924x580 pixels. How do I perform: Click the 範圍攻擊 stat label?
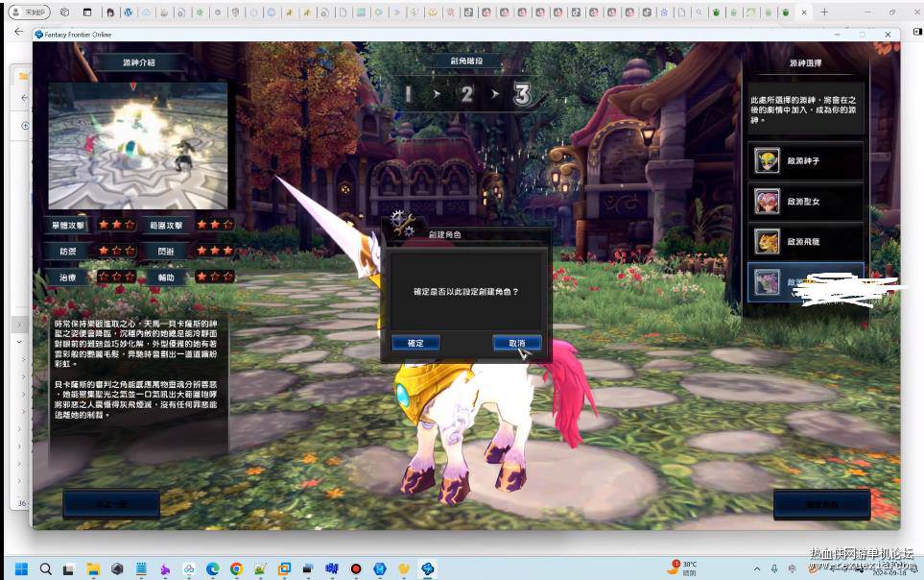[x=166, y=225]
